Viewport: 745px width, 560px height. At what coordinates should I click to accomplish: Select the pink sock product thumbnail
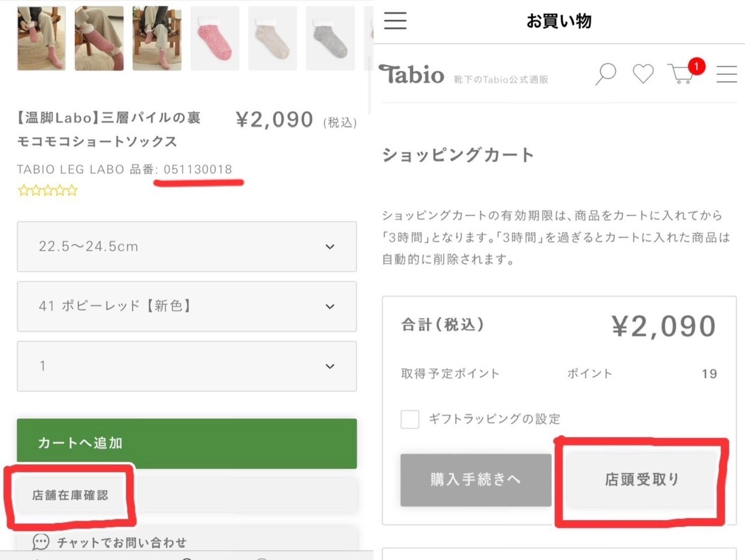click(215, 38)
